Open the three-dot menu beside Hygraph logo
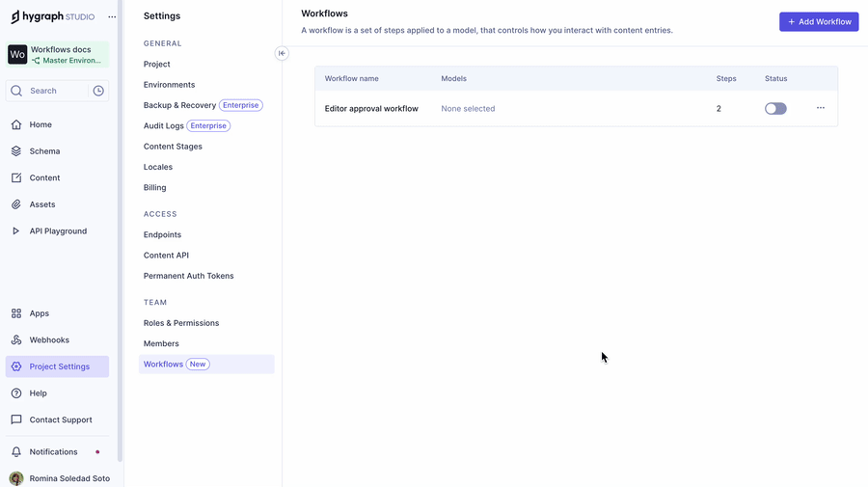The height and width of the screenshot is (487, 868). 112,17
